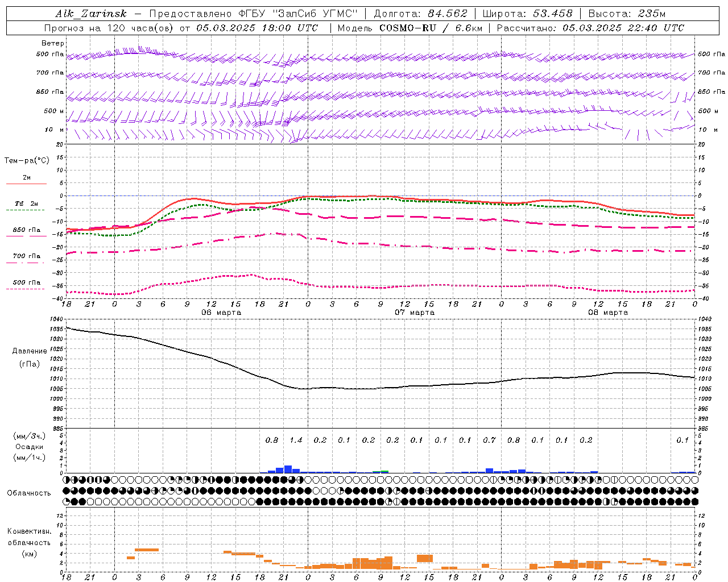The height and width of the screenshot is (582, 728).
Task: Click the 08 марта date label
Action: [x=608, y=313]
